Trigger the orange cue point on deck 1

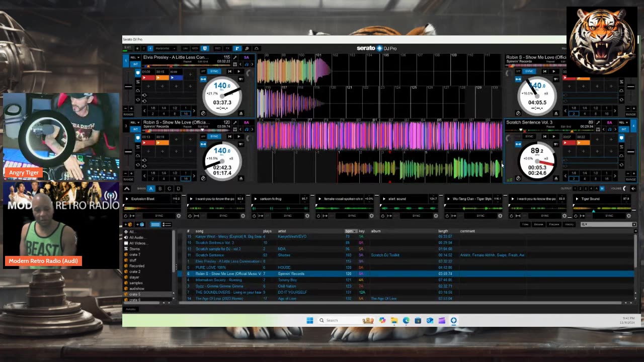[162, 78]
